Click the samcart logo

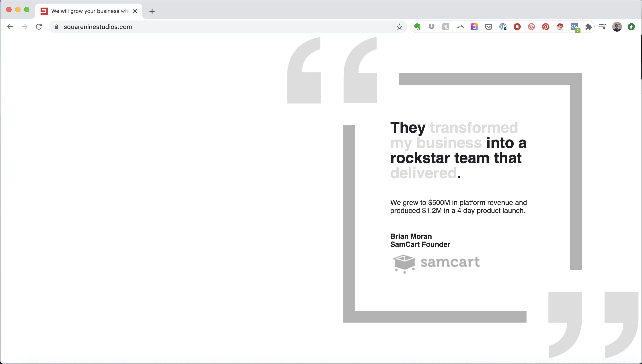click(x=436, y=264)
